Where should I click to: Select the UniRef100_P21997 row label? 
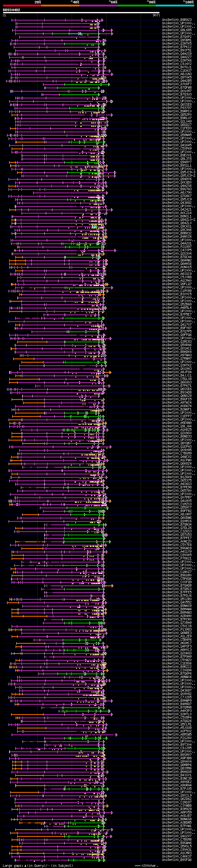[177, 247]
